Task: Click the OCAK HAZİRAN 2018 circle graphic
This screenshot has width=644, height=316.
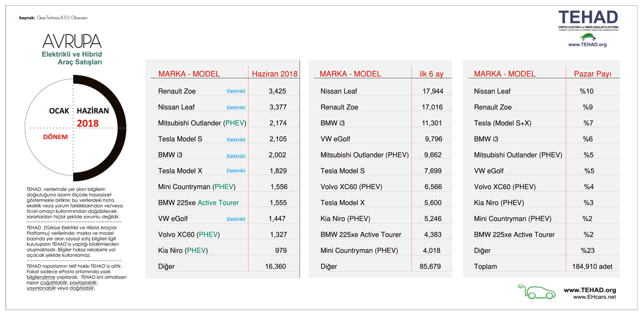Action: [x=74, y=127]
